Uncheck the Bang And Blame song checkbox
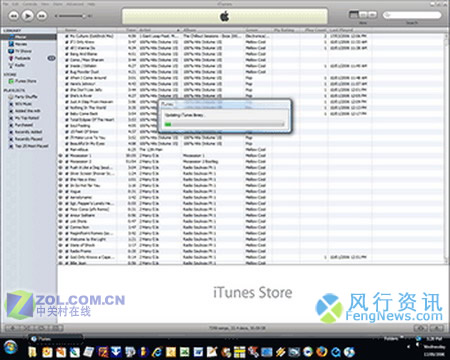450x360 pixels. [67, 54]
